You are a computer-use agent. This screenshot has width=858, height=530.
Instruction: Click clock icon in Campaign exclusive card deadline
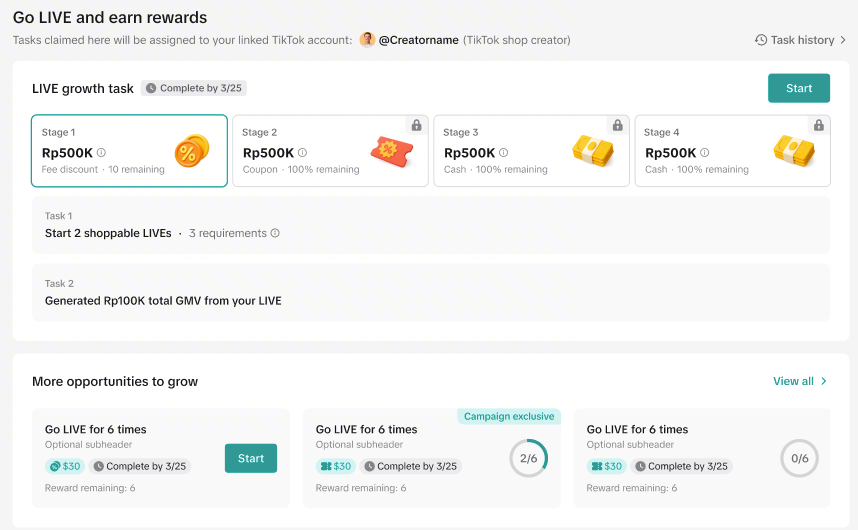(x=369, y=467)
